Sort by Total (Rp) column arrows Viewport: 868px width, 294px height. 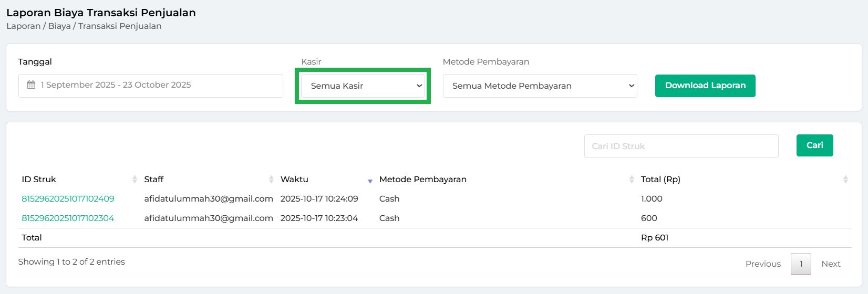(845, 180)
